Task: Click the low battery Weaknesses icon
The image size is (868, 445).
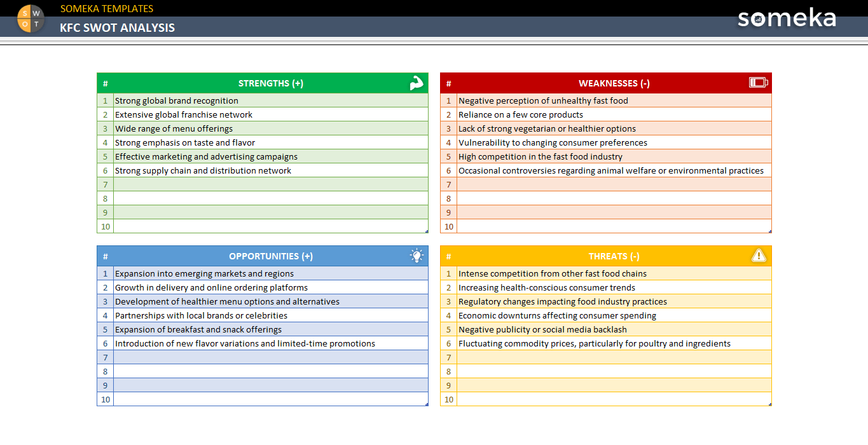Action: 759,83
